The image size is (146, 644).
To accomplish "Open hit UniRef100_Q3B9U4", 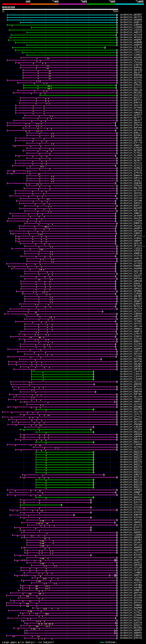I will coord(131,25).
